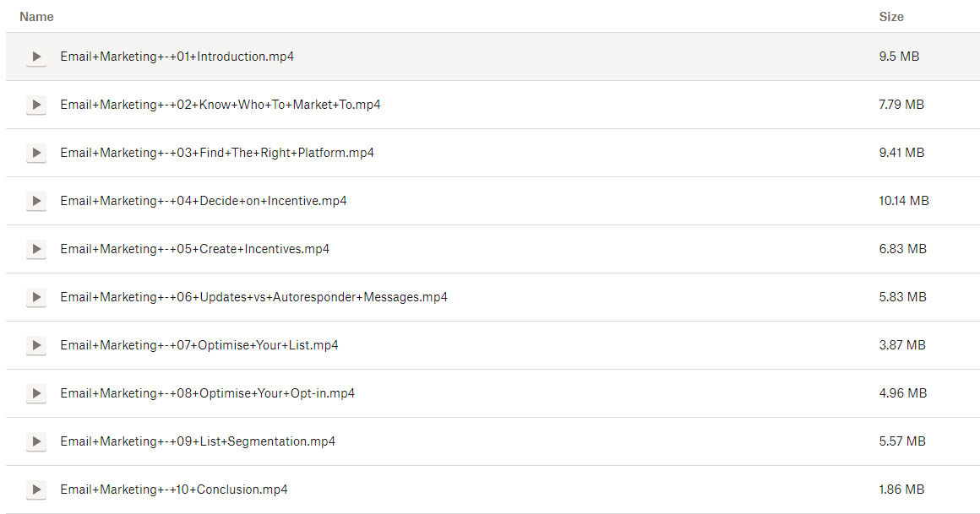Image resolution: width=980 pixels, height=514 pixels.
Task: Hit the play icon for 03 Find The Right Platform
Action: point(35,154)
